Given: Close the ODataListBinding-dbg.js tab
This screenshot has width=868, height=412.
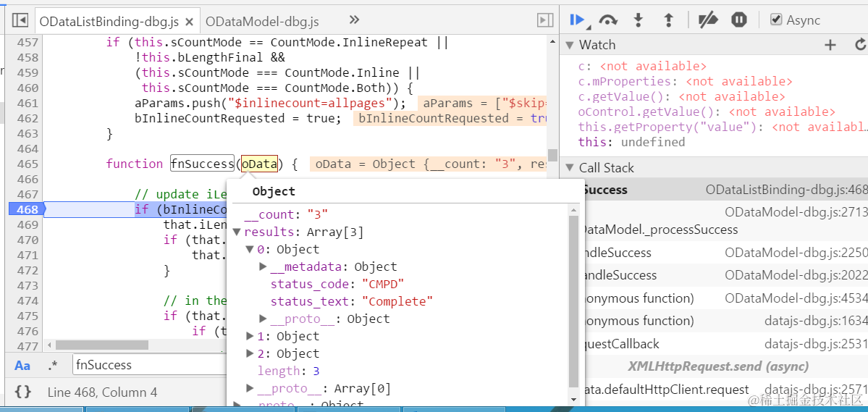Looking at the screenshot, I should click(189, 22).
